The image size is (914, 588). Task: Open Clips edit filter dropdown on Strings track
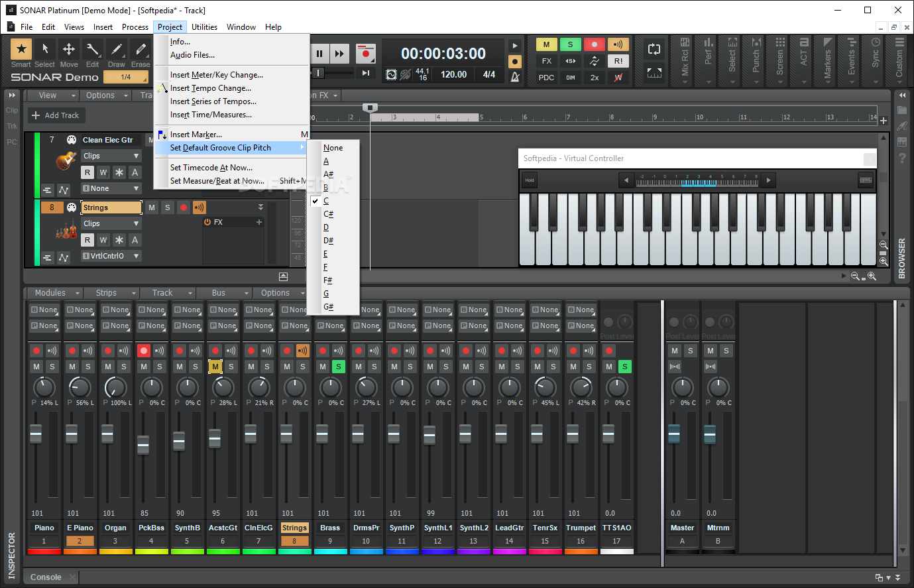[111, 223]
